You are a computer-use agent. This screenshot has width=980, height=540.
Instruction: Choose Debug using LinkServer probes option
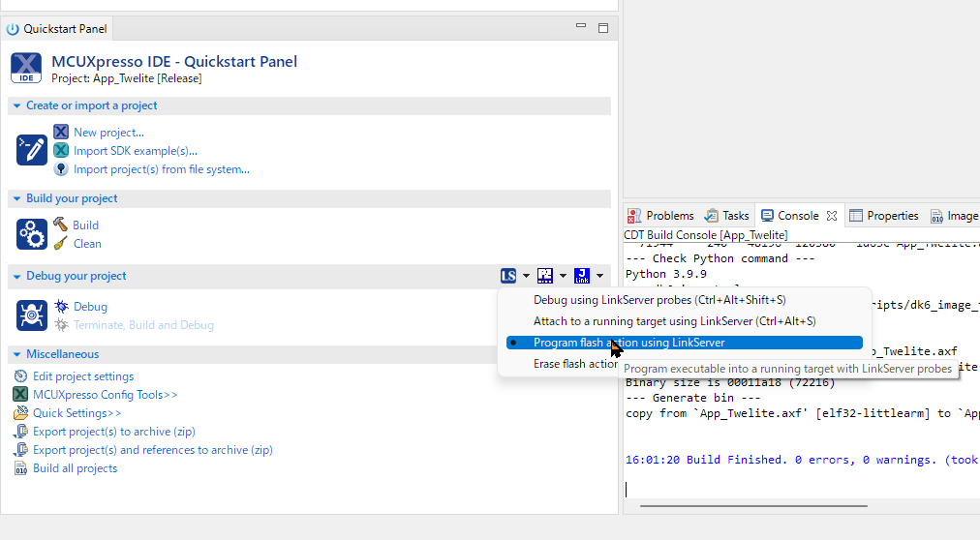(x=658, y=300)
